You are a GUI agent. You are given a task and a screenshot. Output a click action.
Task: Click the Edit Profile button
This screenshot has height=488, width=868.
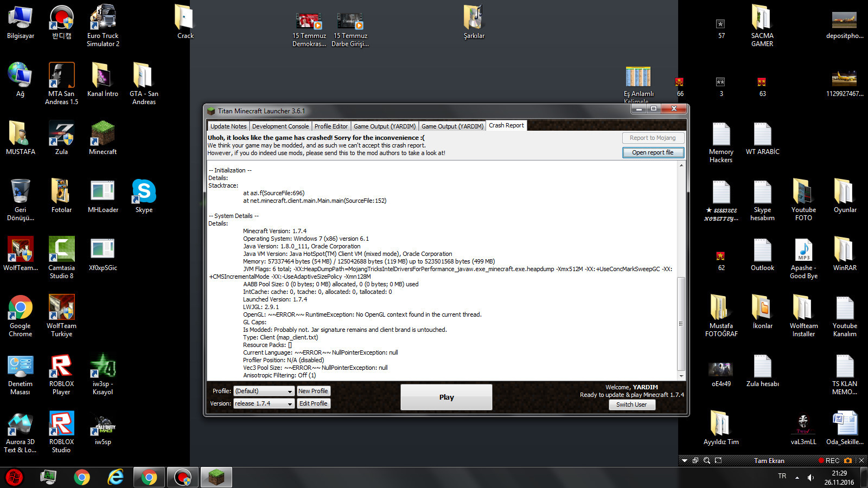(313, 403)
